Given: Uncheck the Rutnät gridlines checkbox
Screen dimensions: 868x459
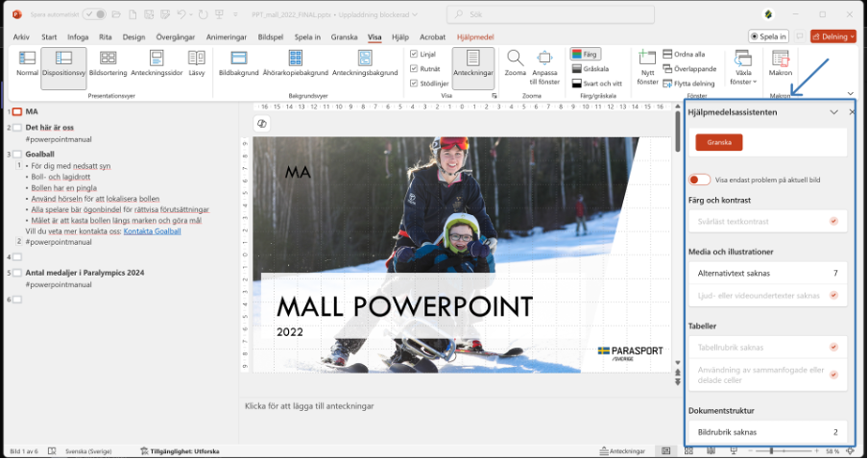Looking at the screenshot, I should click(414, 68).
